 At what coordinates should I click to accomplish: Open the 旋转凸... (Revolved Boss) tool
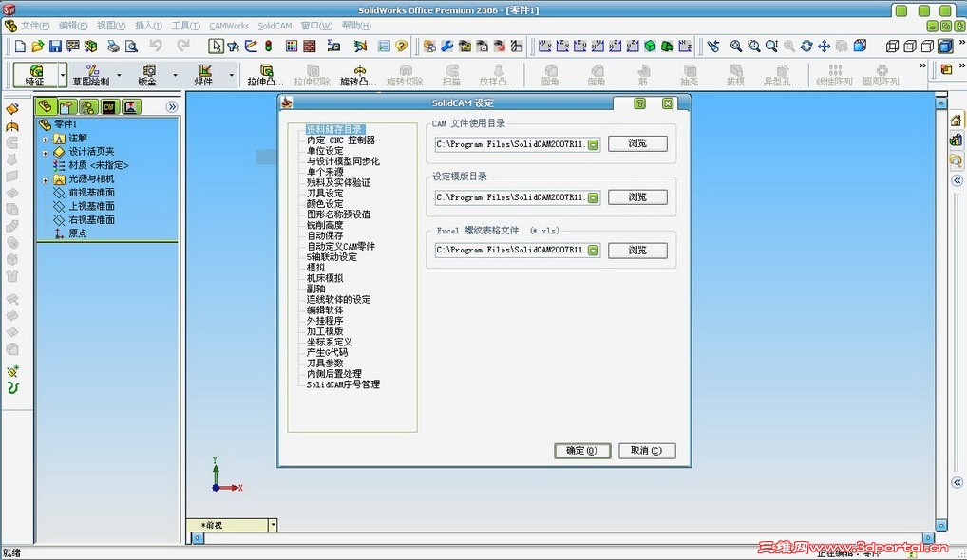coord(358,75)
